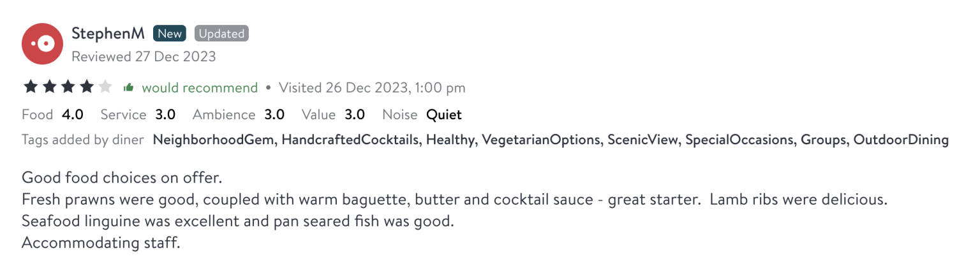Click the fourth filled rating star
This screenshot has height=280, width=980.
click(86, 87)
